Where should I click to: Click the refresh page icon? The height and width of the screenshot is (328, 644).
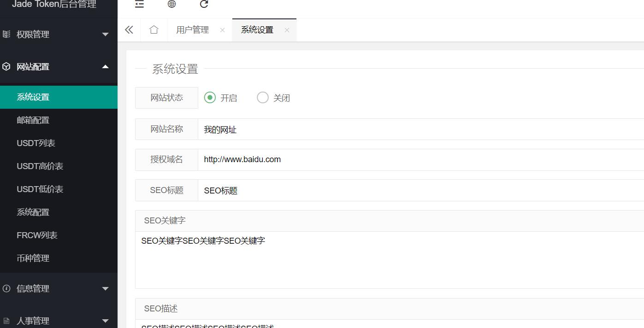point(204,4)
